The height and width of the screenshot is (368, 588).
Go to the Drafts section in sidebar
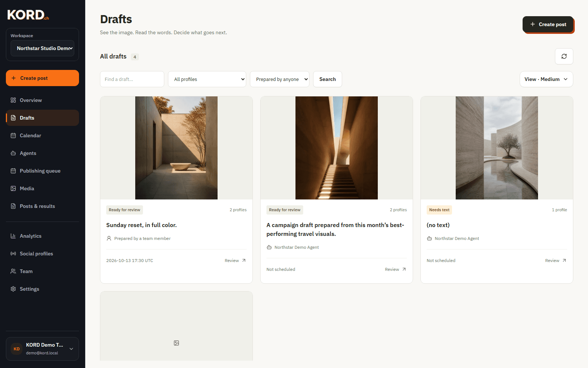click(42, 118)
